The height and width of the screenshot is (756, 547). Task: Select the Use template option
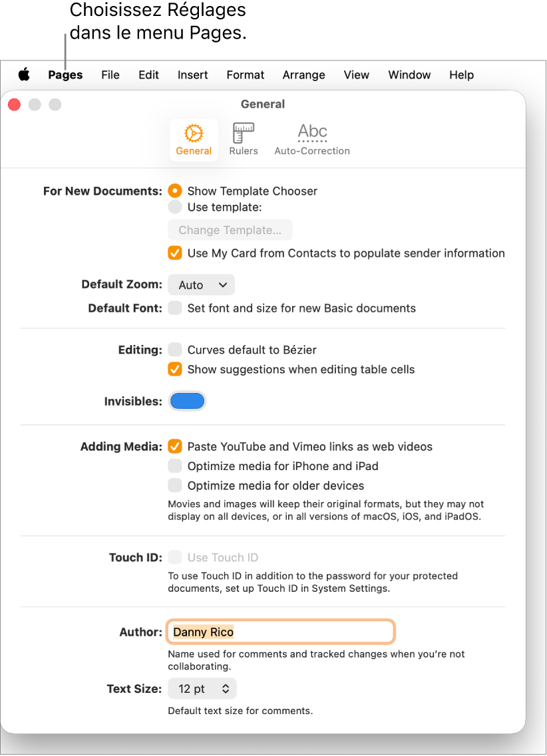tap(174, 207)
